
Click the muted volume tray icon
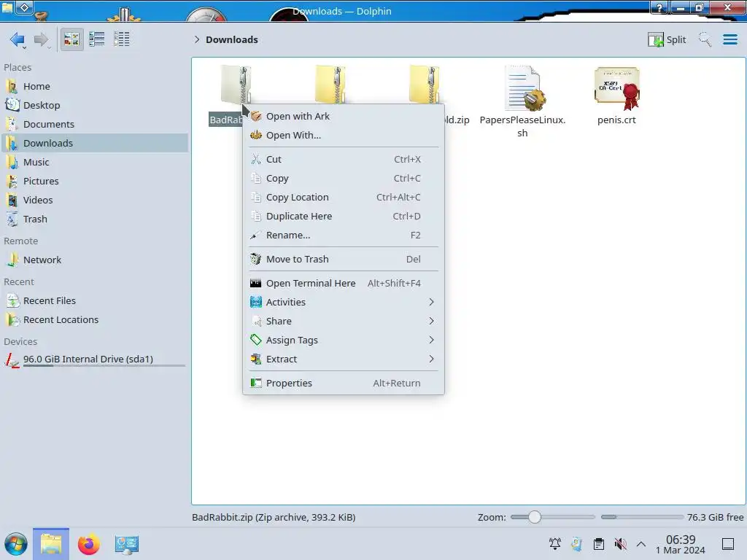[620, 544]
